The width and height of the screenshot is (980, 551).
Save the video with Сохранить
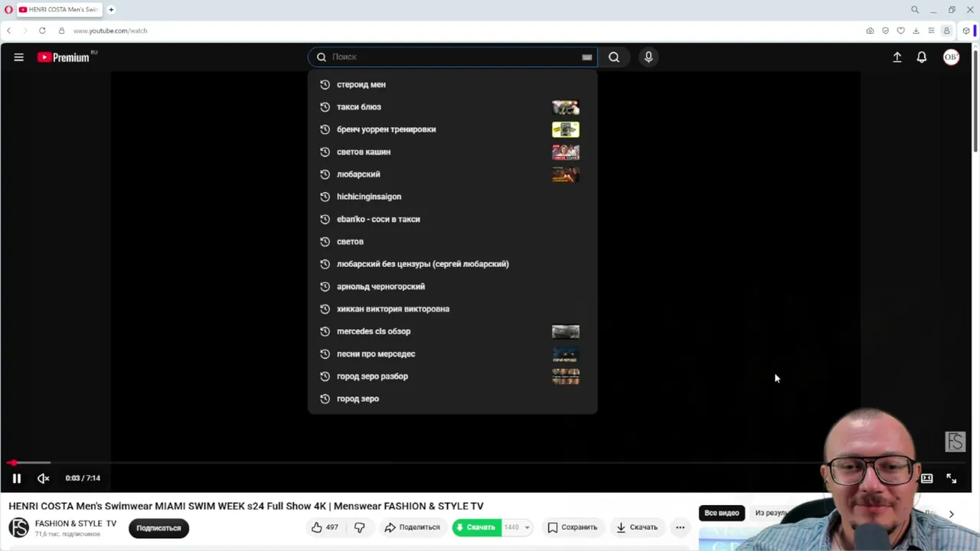click(x=572, y=527)
